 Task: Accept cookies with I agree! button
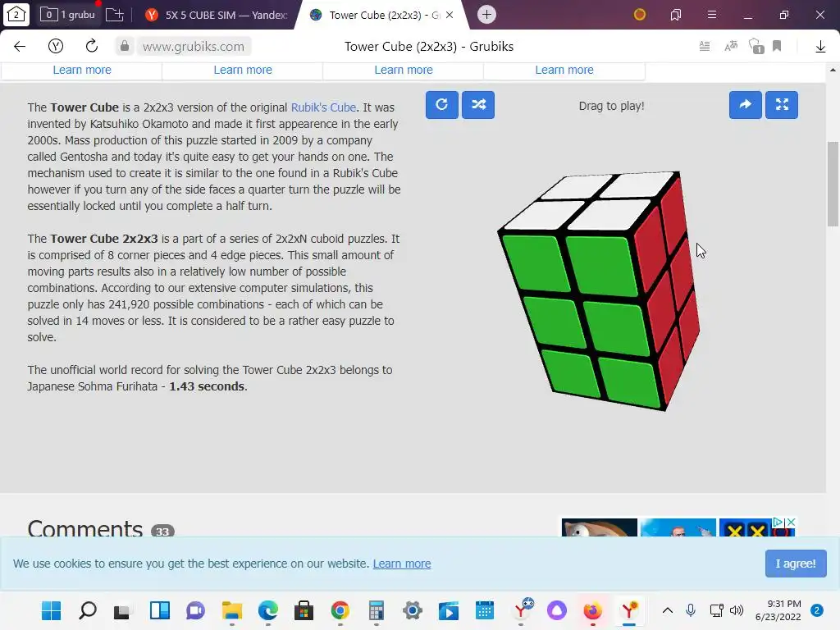point(796,564)
